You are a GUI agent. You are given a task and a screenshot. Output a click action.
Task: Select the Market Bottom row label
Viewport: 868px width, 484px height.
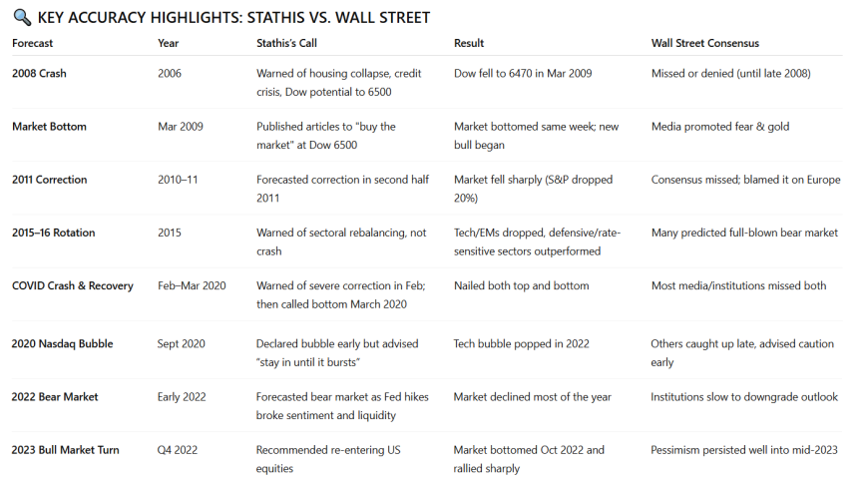[x=49, y=127]
